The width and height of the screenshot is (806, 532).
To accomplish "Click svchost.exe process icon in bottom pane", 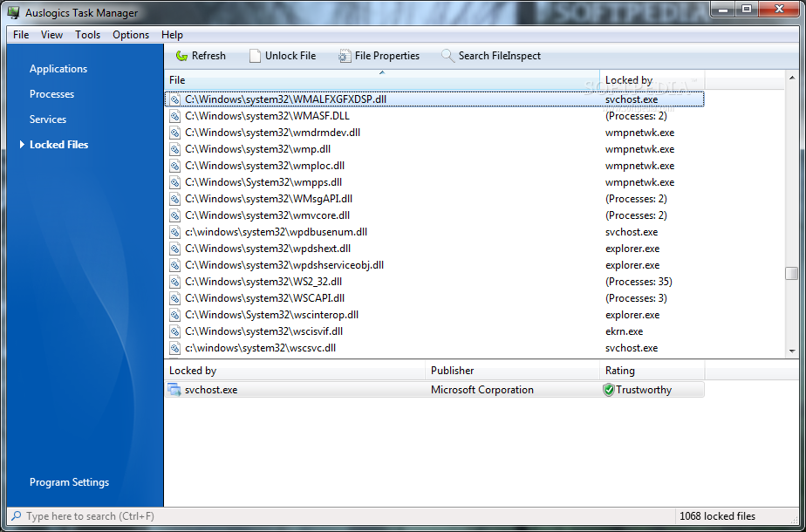I will pyautogui.click(x=174, y=390).
